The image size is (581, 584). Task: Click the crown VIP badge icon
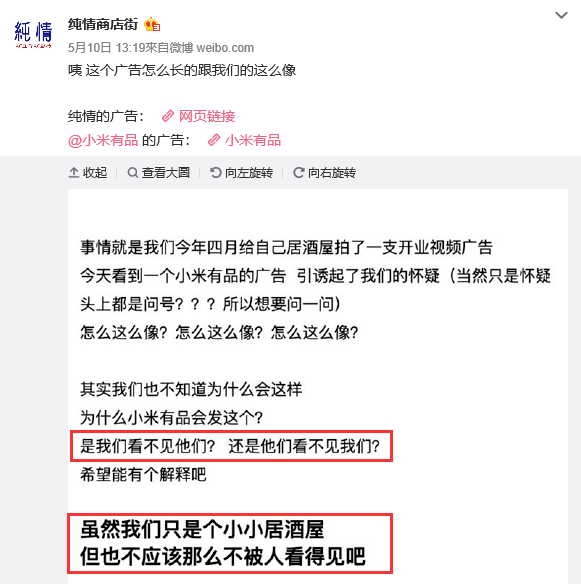tap(152, 25)
